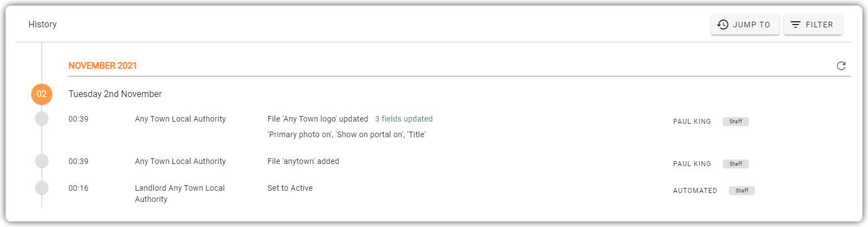Click the NOVEMBER 2021 month heading

pyautogui.click(x=102, y=66)
